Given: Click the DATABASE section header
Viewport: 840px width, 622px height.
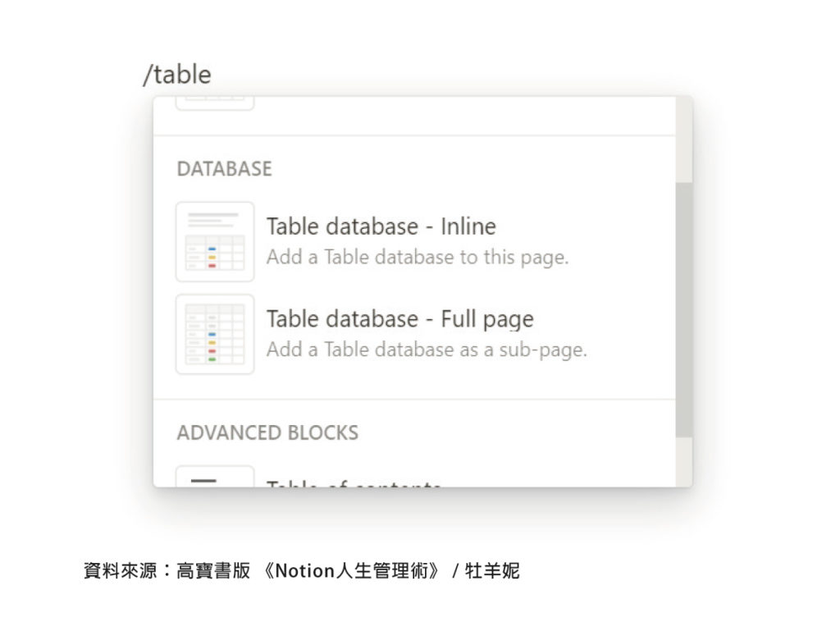Looking at the screenshot, I should point(225,169).
